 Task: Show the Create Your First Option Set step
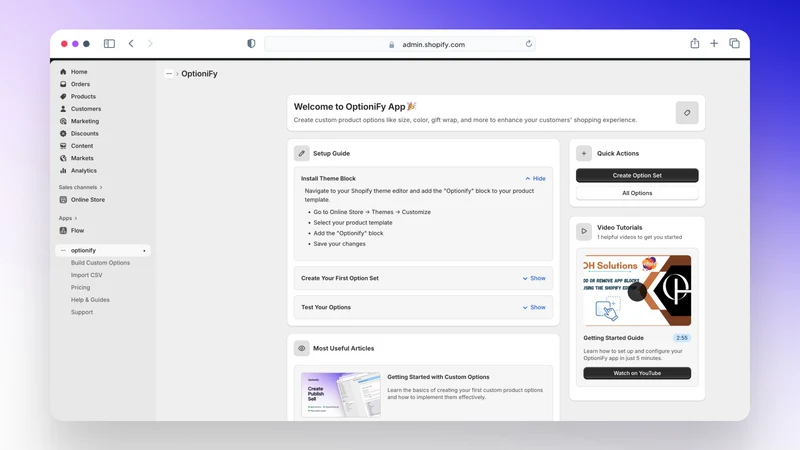pyautogui.click(x=534, y=279)
